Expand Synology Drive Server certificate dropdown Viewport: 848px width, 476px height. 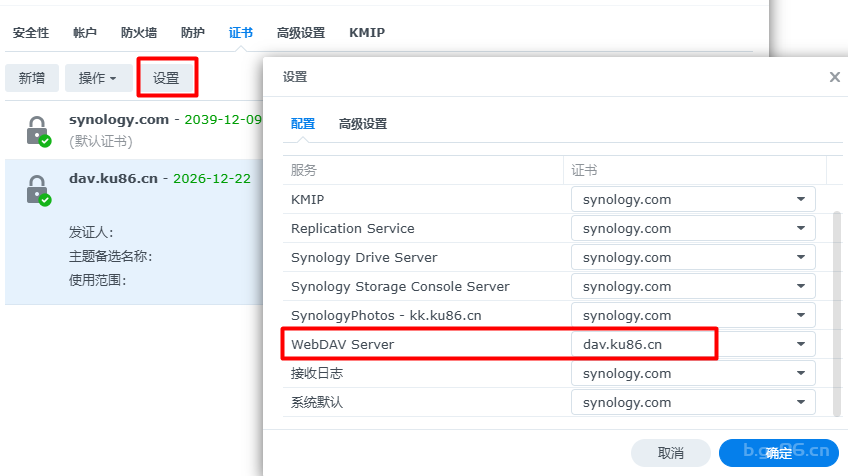[x=693, y=257]
